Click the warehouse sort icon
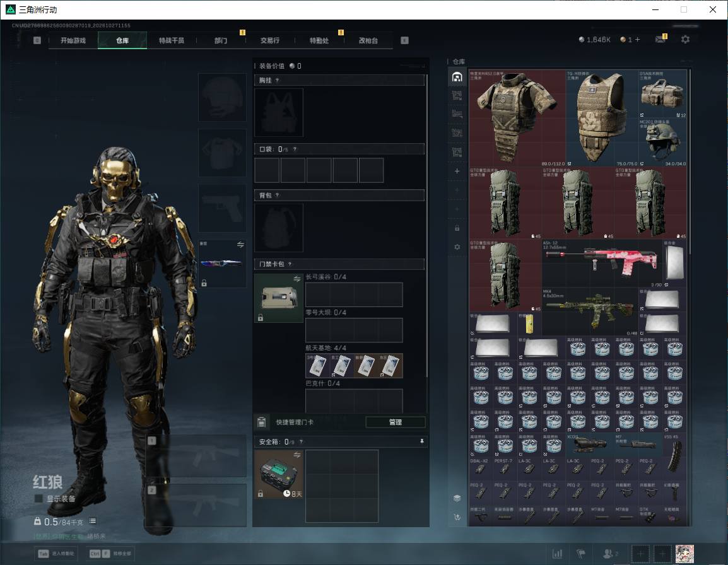The image size is (728, 565). click(457, 517)
